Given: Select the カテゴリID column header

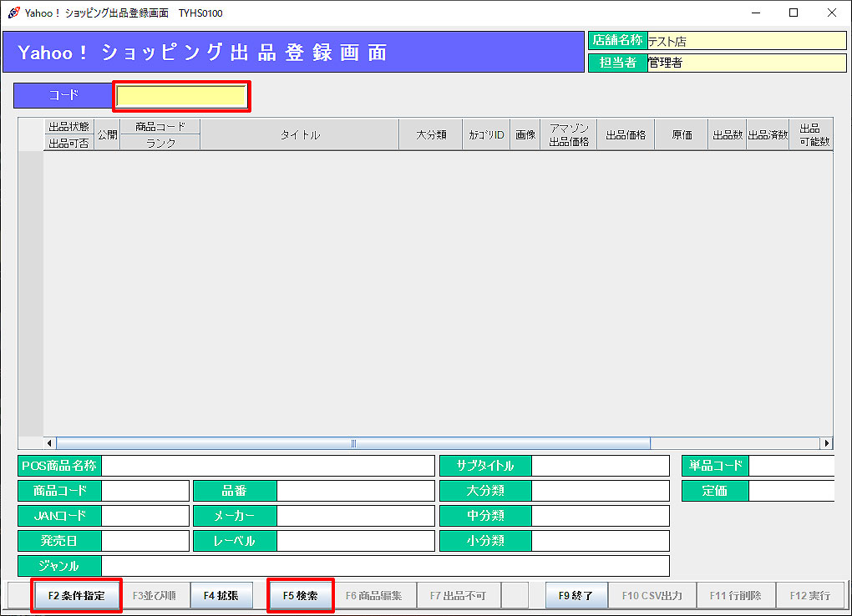Looking at the screenshot, I should tap(485, 134).
